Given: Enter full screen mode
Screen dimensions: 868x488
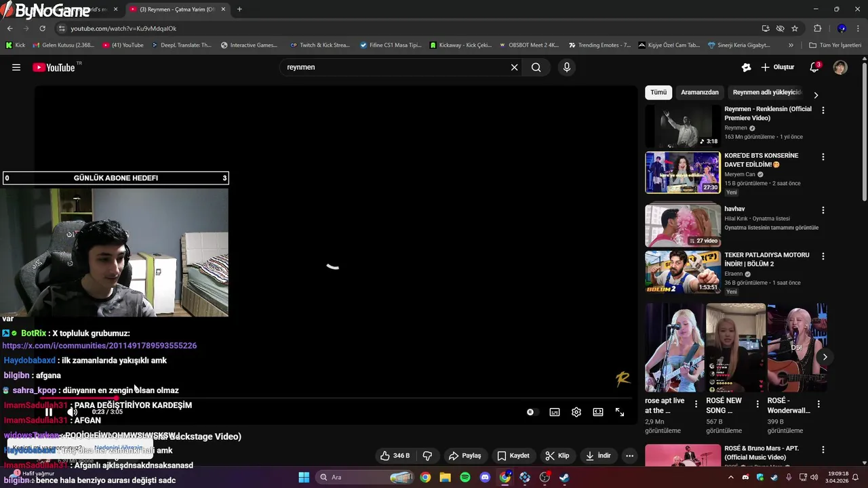Looking at the screenshot, I should 620,412.
